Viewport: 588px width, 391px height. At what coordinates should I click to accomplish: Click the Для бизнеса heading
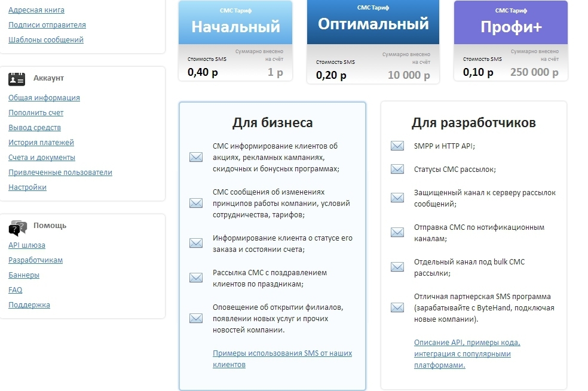pyautogui.click(x=272, y=123)
